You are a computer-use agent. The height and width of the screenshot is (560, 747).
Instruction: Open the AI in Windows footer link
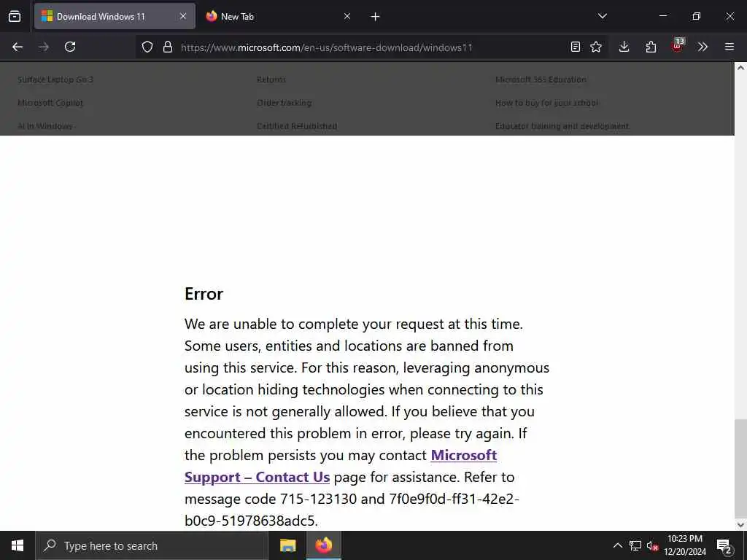pyautogui.click(x=45, y=126)
